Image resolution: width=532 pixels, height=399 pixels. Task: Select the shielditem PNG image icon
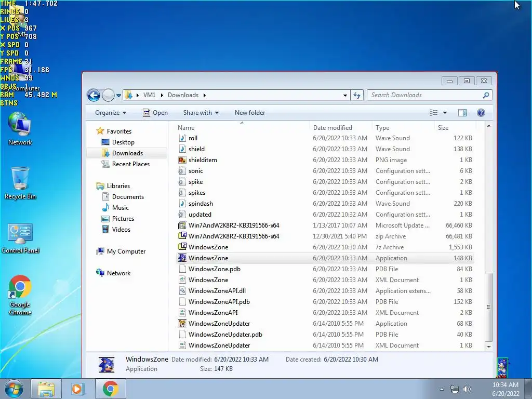pos(182,160)
